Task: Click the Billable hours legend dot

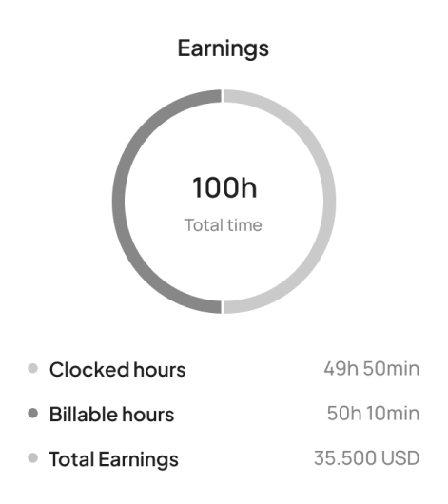Action: tap(32, 413)
